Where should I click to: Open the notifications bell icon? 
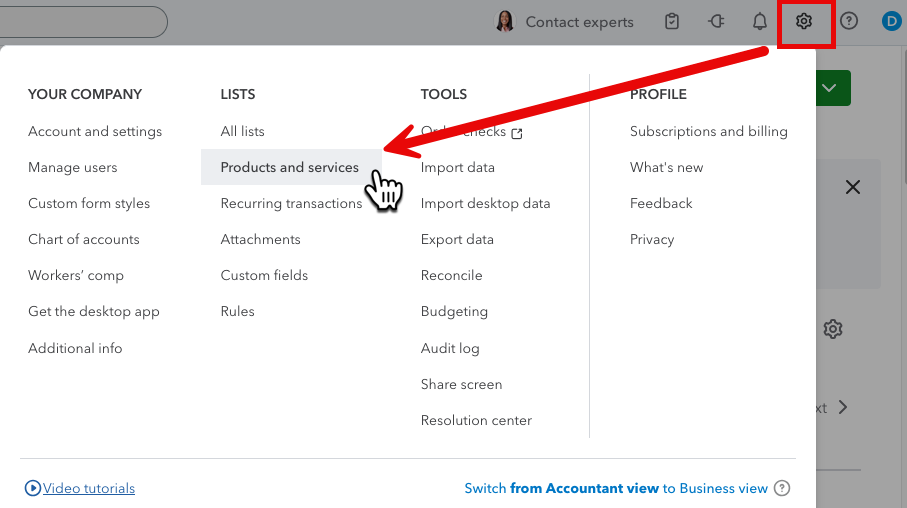pyautogui.click(x=759, y=21)
